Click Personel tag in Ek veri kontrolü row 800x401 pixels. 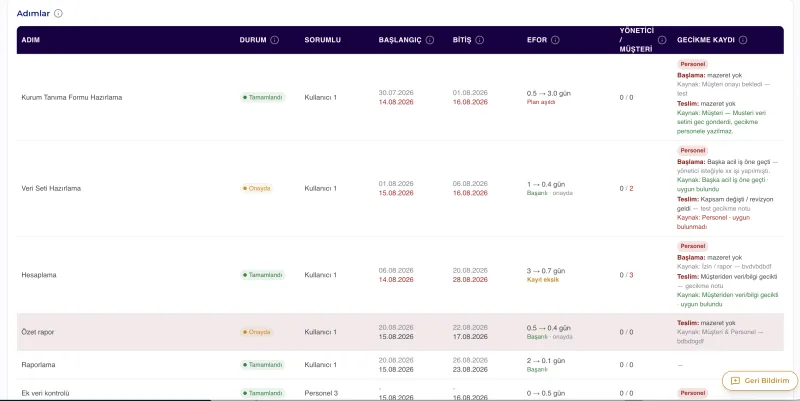coord(692,393)
